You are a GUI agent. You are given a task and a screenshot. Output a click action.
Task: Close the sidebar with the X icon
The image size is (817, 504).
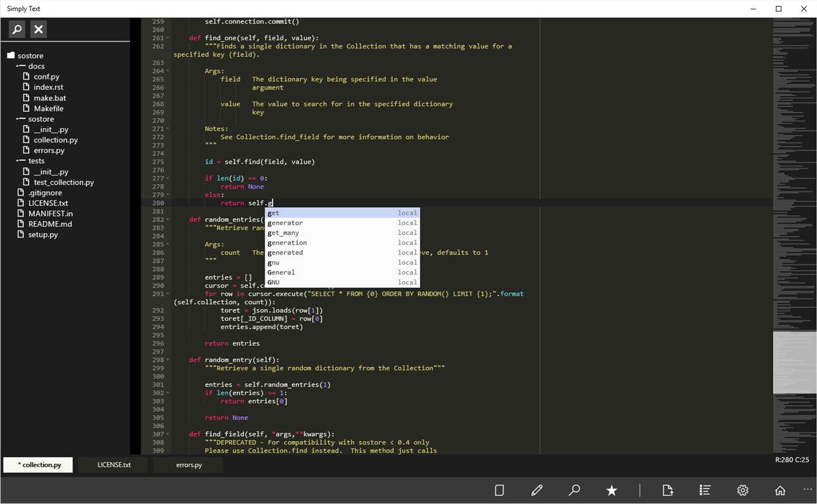pos(39,29)
